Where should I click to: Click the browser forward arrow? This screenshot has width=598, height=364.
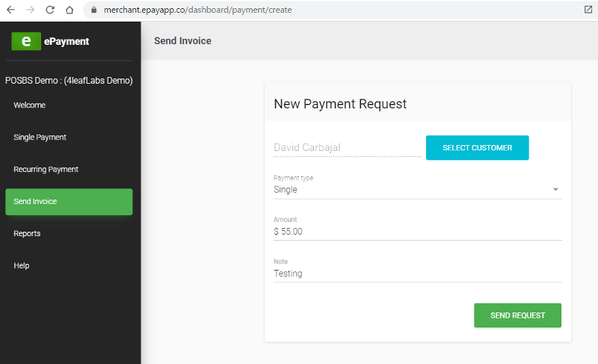(30, 10)
